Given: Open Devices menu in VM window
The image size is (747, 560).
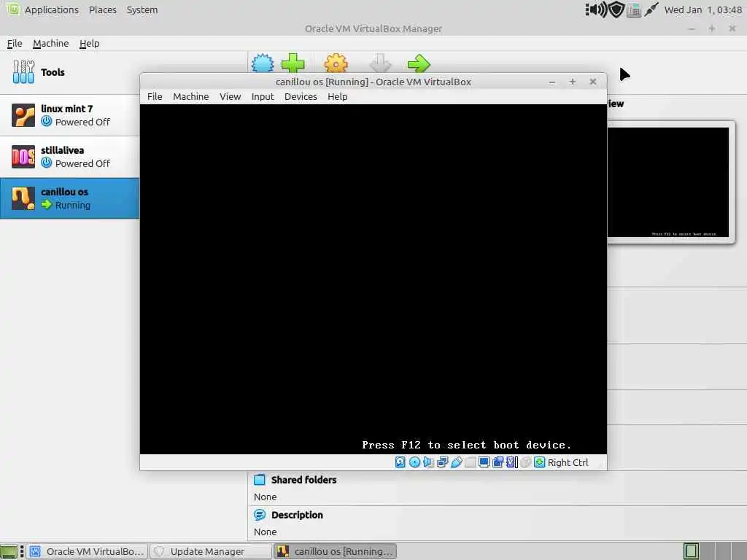Looking at the screenshot, I should pos(301,96).
